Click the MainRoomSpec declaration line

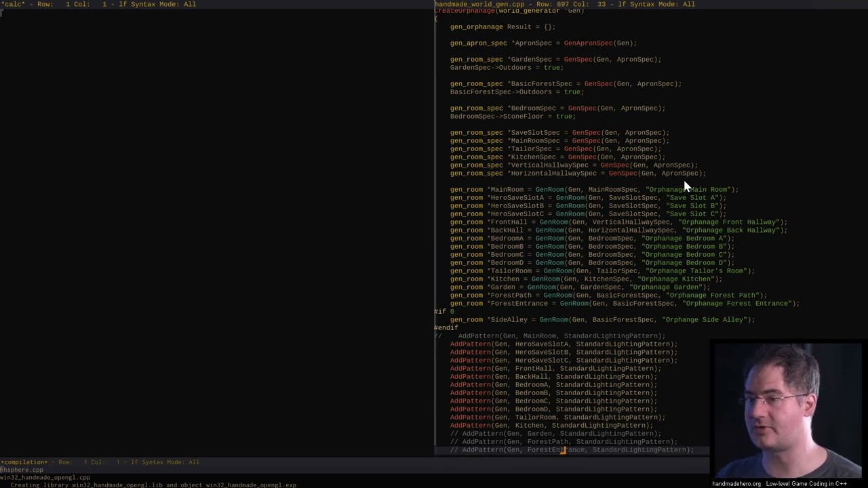point(559,141)
